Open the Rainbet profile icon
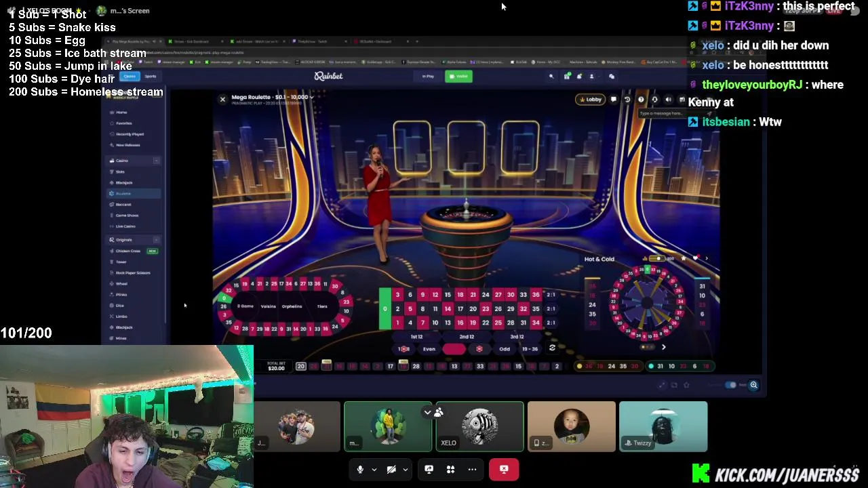 591,76
